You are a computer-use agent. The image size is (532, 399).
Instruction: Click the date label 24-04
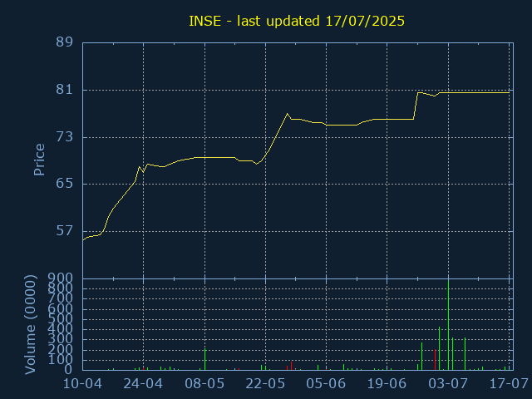pyautogui.click(x=143, y=384)
